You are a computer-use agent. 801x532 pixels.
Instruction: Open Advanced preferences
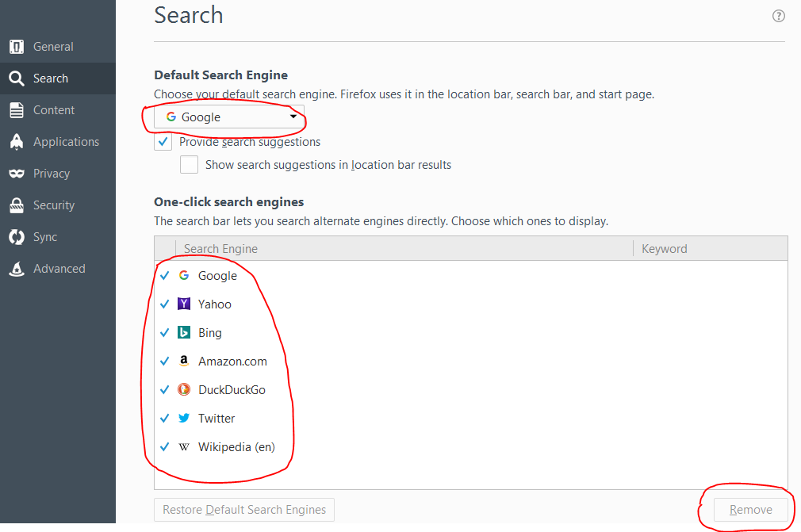[x=59, y=268]
